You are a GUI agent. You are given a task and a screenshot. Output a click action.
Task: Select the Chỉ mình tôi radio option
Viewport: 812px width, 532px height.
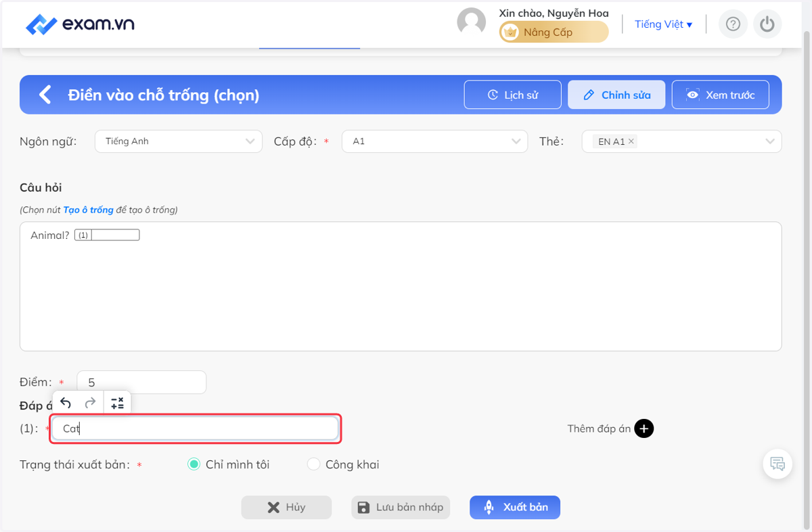194,464
